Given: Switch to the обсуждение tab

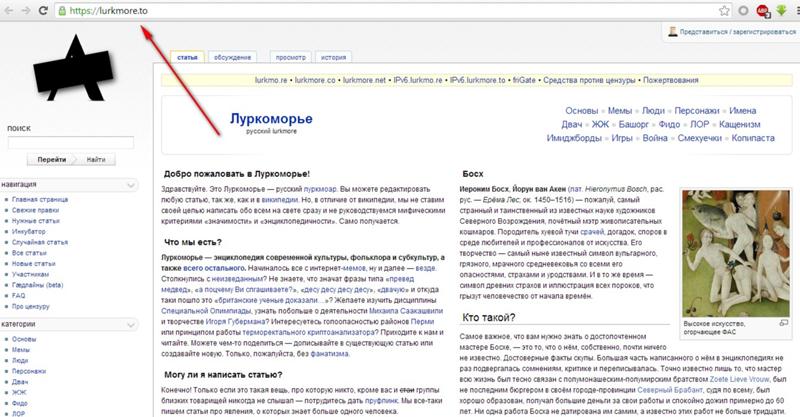Looking at the screenshot, I should [232, 57].
